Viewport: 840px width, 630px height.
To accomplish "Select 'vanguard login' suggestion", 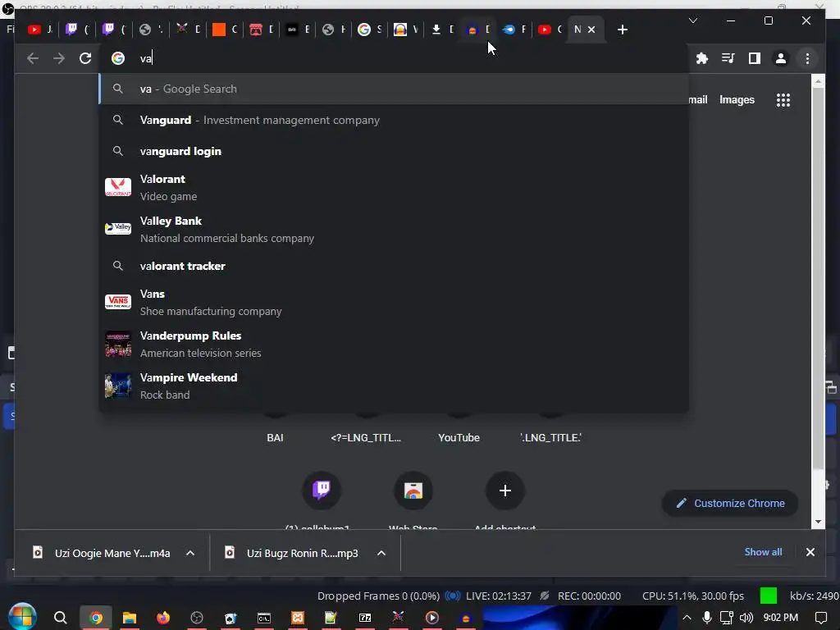I will pos(394,151).
